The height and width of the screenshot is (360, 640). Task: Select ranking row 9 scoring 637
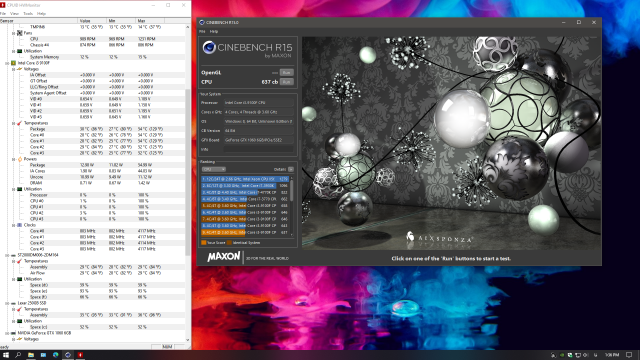point(245,232)
